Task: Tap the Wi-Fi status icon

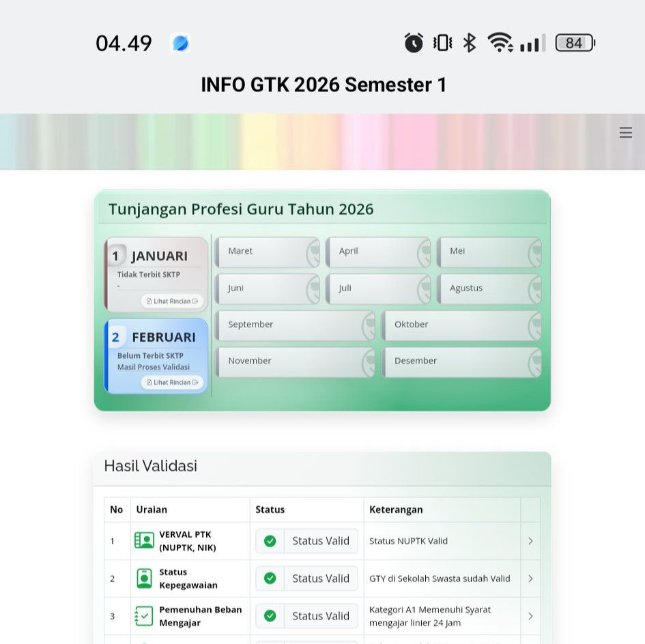Action: [500, 42]
